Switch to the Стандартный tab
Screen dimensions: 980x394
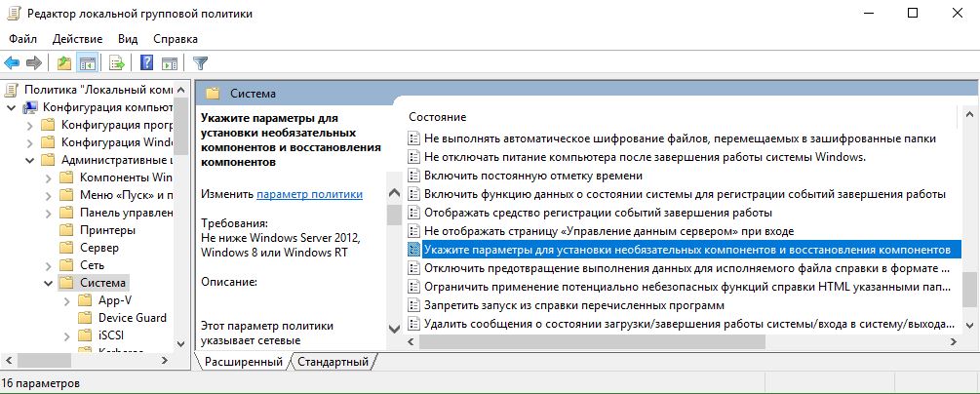point(333,363)
